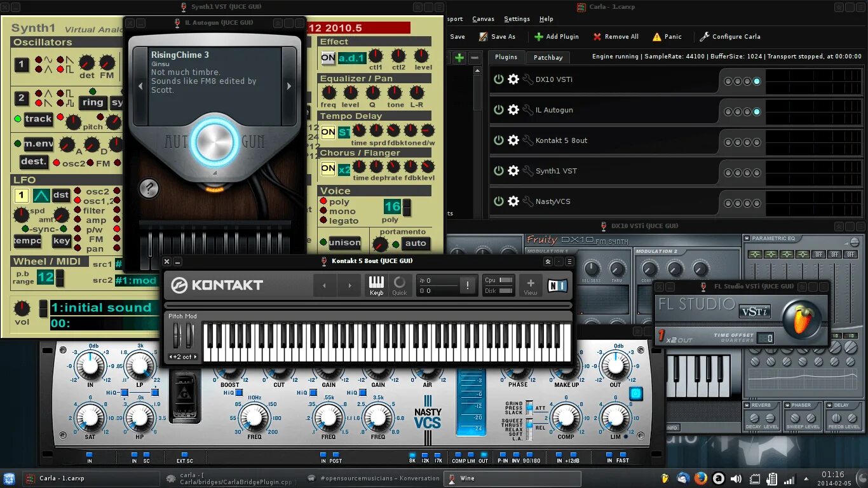Viewport: 868px width, 488px height.
Task: Toggle Synth1 Tempo Delay ON button
Action: 328,132
